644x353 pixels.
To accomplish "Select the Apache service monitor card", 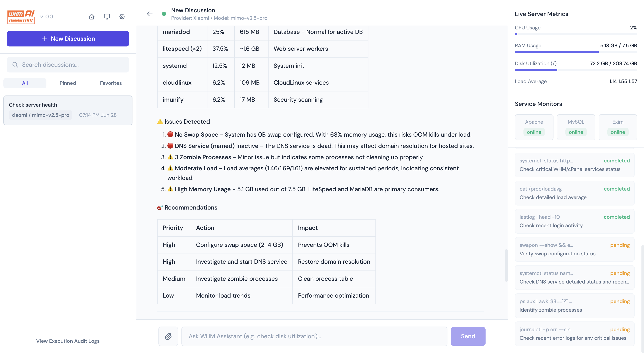I will click(x=534, y=127).
